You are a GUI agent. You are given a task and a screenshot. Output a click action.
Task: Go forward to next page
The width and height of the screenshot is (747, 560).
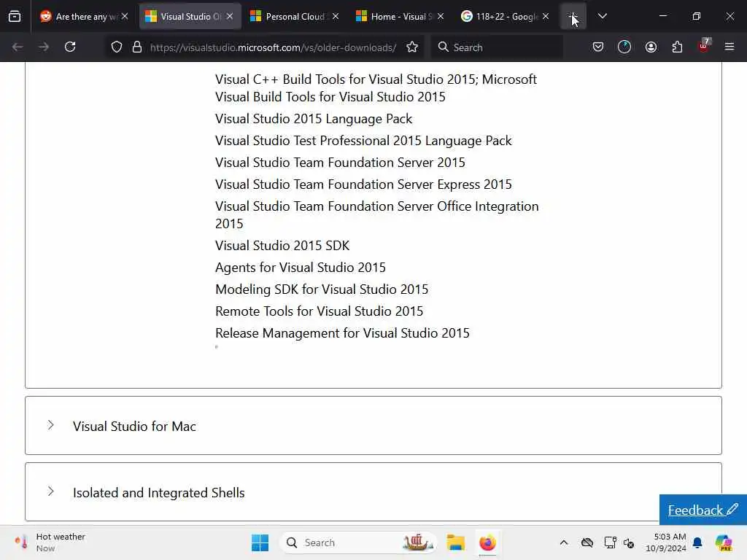pos(44,47)
